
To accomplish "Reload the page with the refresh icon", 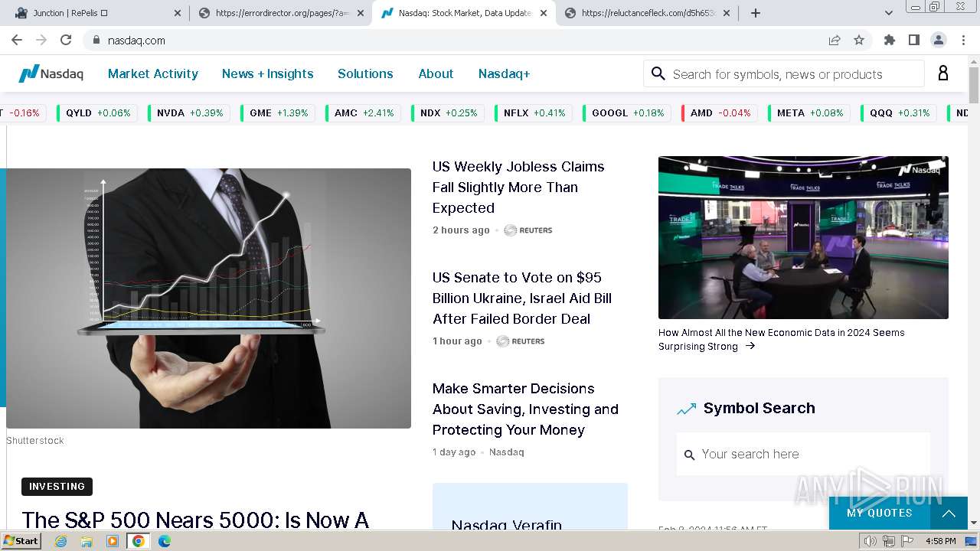I will (66, 40).
